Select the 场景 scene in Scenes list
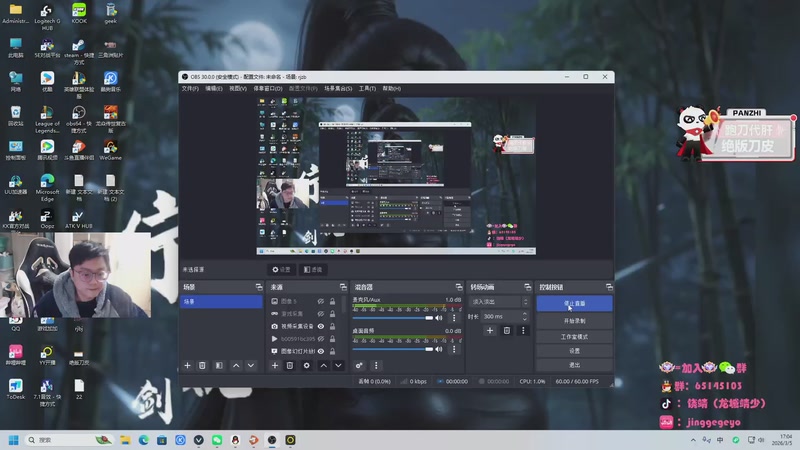The width and height of the screenshot is (800, 450). click(221, 302)
